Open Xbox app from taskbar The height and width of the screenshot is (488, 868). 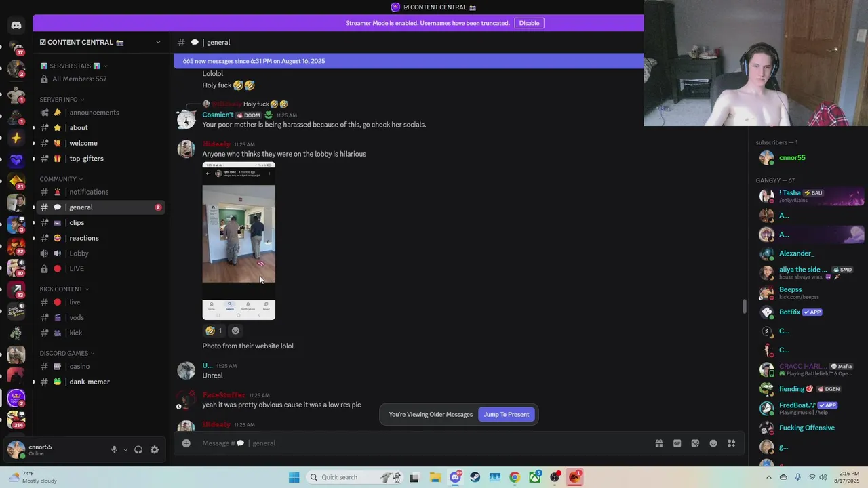click(535, 477)
